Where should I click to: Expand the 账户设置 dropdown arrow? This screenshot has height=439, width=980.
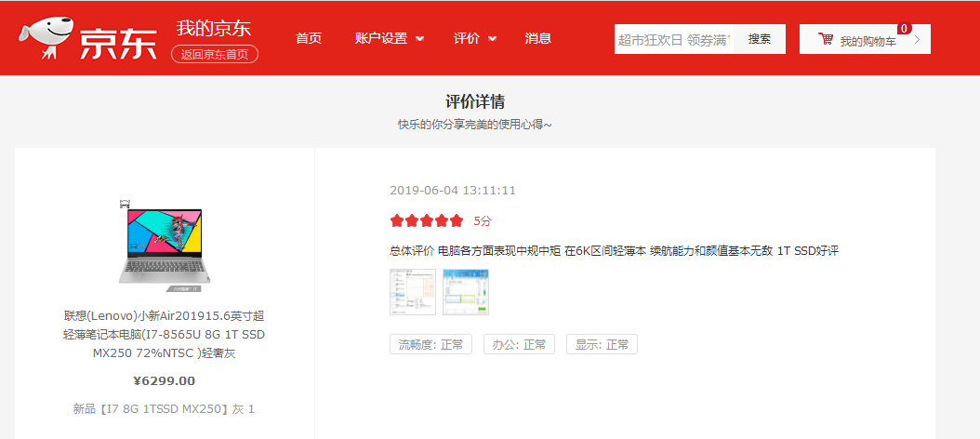(420, 39)
